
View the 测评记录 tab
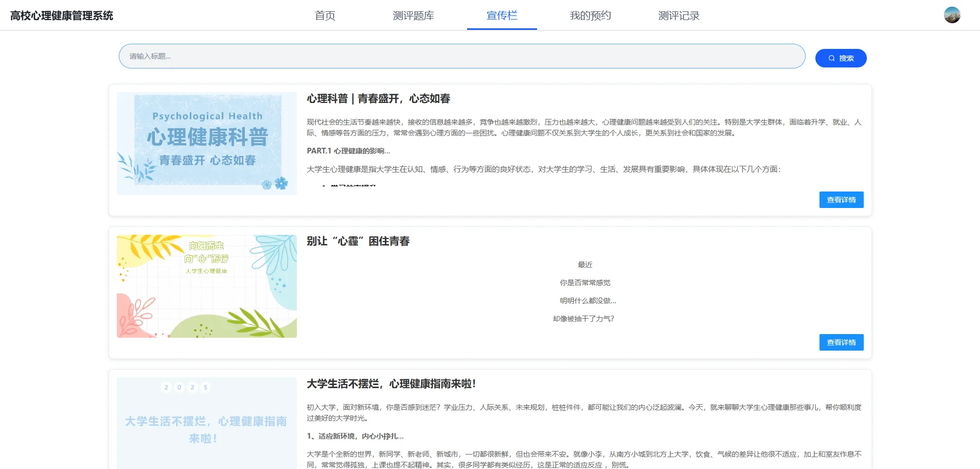coord(679,15)
